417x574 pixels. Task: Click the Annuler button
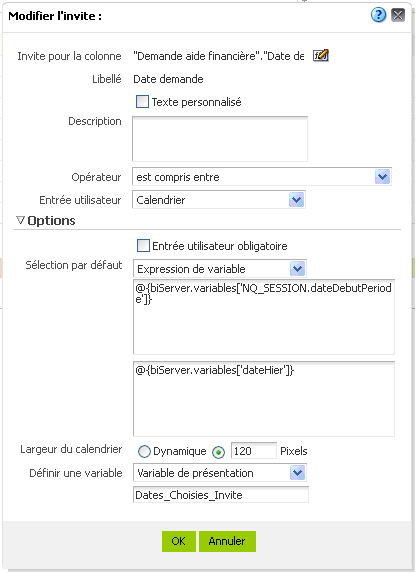(227, 541)
